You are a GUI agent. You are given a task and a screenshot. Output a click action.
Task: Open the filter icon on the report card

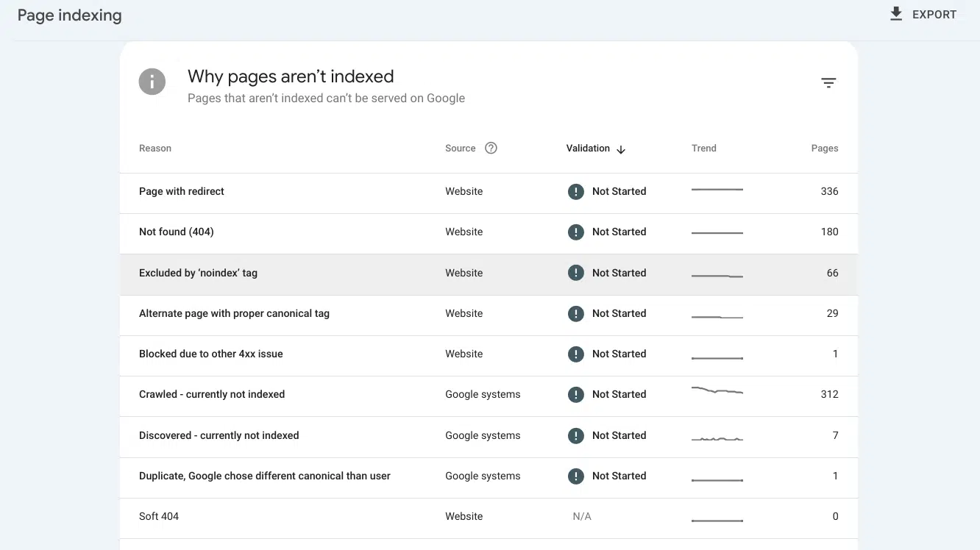tap(828, 82)
